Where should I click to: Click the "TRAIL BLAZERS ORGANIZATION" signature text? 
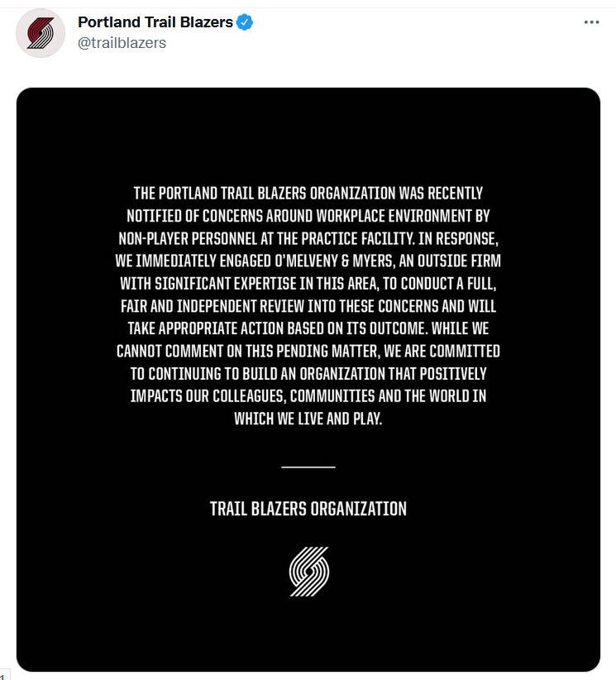pos(308,509)
